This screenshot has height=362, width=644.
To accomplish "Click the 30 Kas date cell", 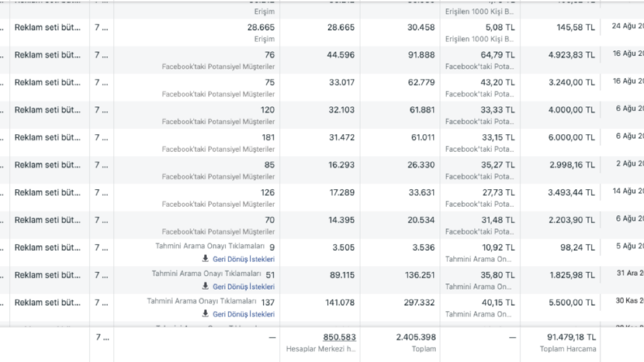I will pos(629,301).
